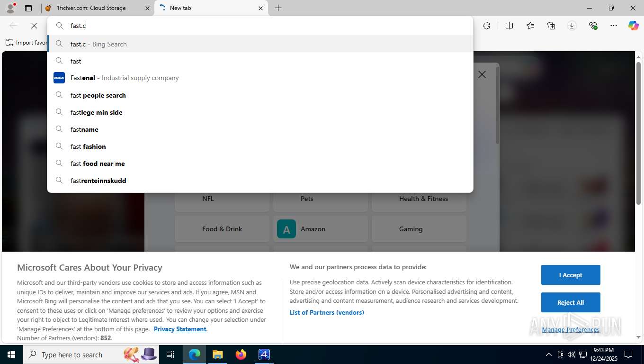644x364 pixels.
Task: Open the Windows Start menu
Action: tap(11, 355)
